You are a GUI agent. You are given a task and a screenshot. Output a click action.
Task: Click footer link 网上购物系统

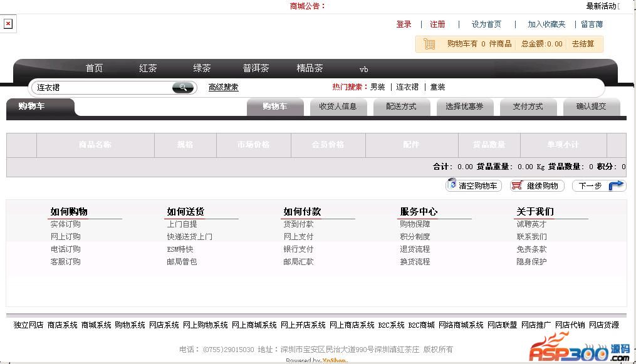tap(206, 325)
